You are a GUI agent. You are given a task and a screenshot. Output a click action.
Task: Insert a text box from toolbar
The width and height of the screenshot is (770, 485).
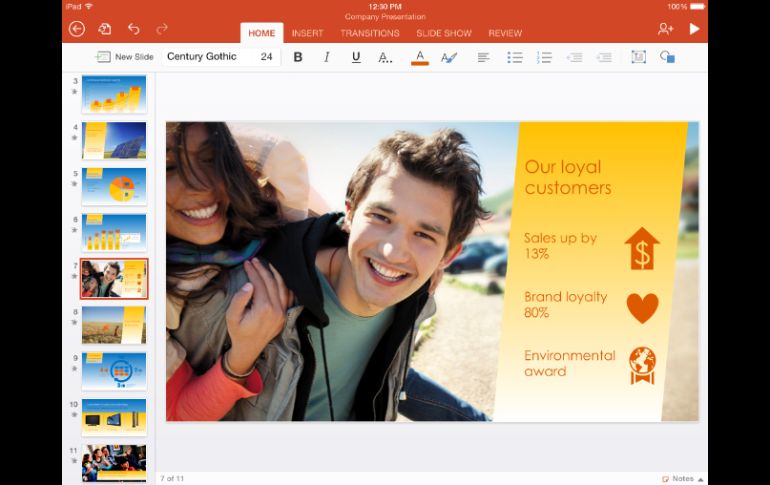(638, 57)
